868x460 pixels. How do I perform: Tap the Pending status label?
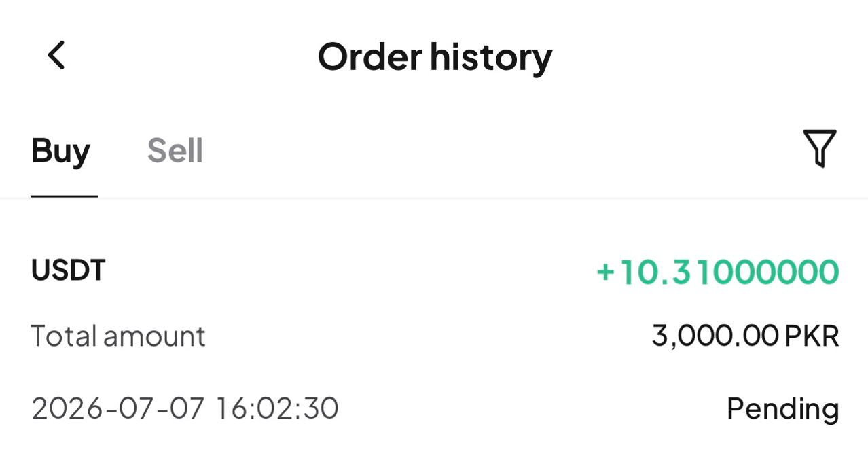(782, 409)
